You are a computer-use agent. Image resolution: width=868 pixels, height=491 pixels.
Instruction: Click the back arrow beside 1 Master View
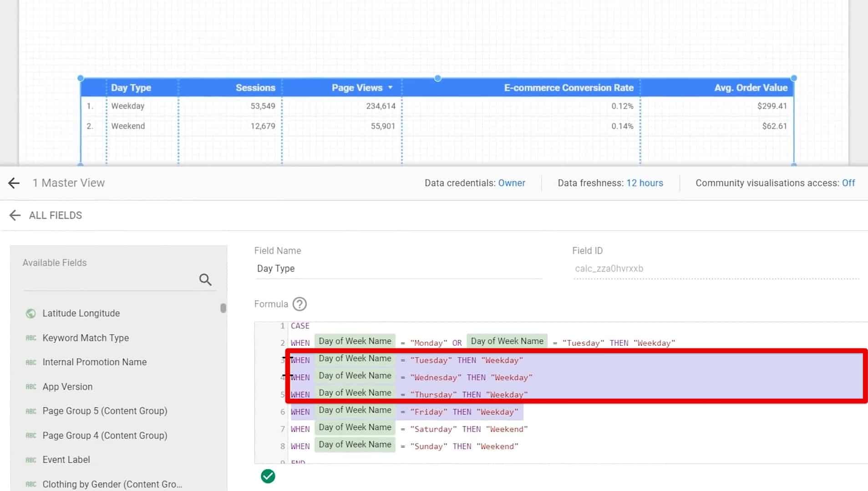pos(14,183)
